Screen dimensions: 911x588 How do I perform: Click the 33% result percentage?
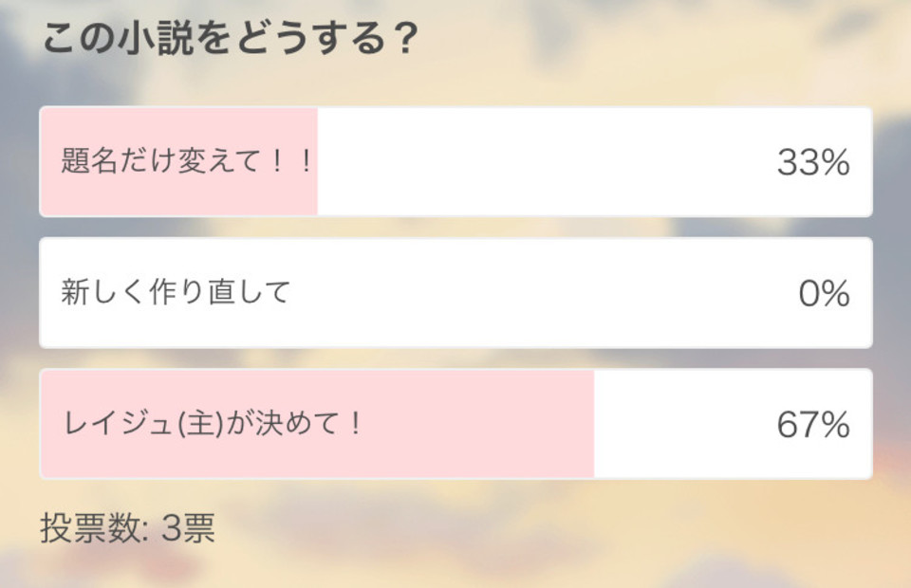813,162
